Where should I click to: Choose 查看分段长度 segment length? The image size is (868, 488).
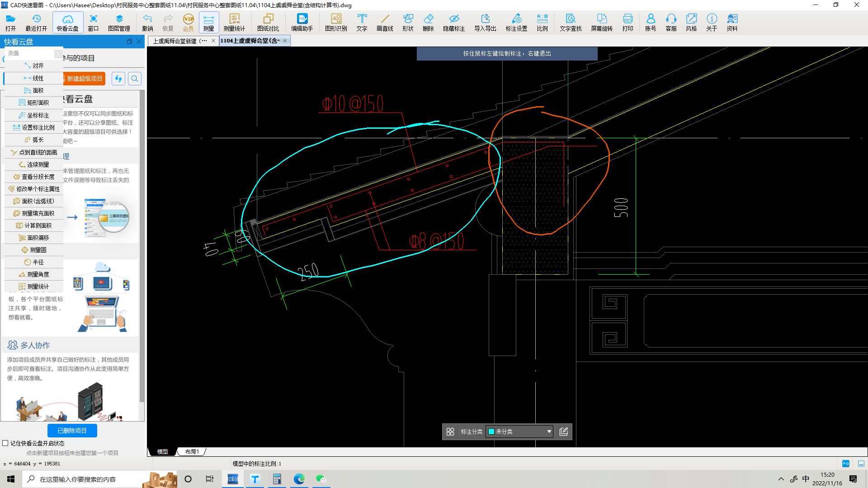tap(34, 177)
